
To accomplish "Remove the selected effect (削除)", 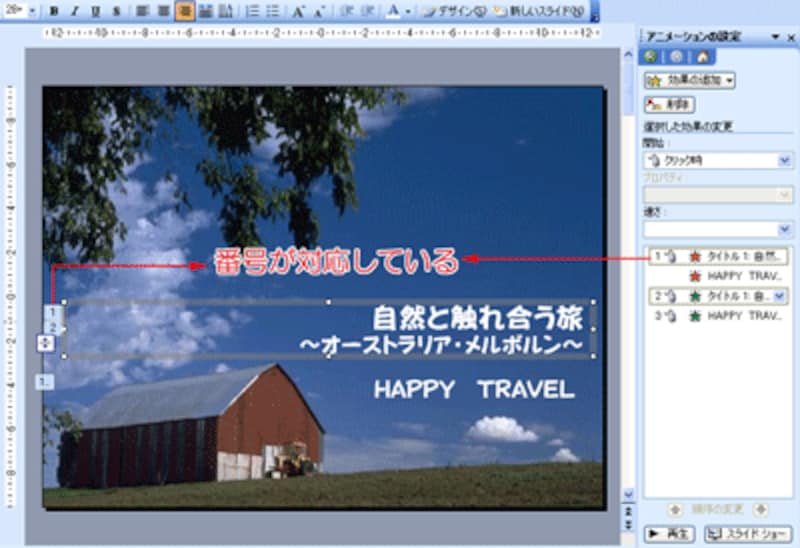I will pyautogui.click(x=669, y=105).
